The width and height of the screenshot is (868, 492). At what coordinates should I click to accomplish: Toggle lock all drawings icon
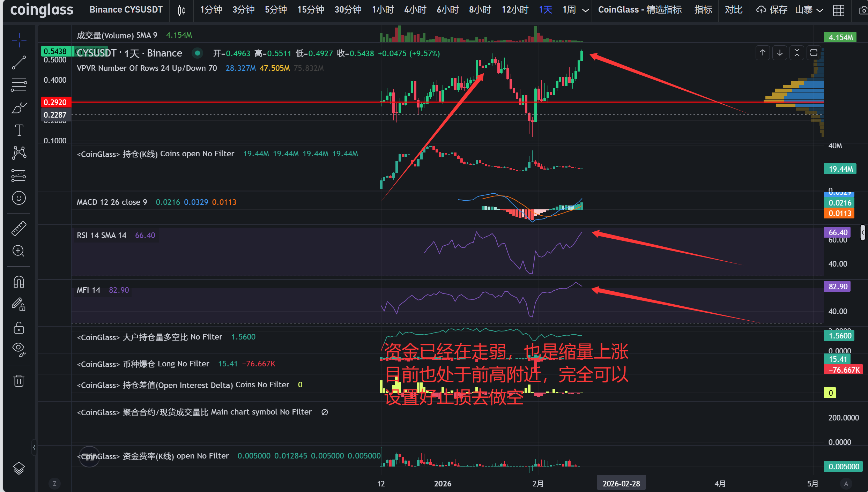pyautogui.click(x=19, y=328)
